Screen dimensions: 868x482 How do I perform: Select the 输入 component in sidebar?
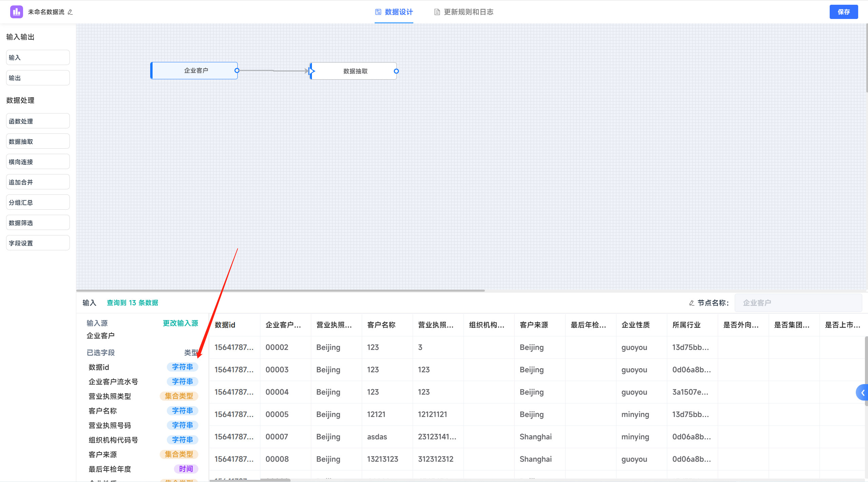click(38, 58)
